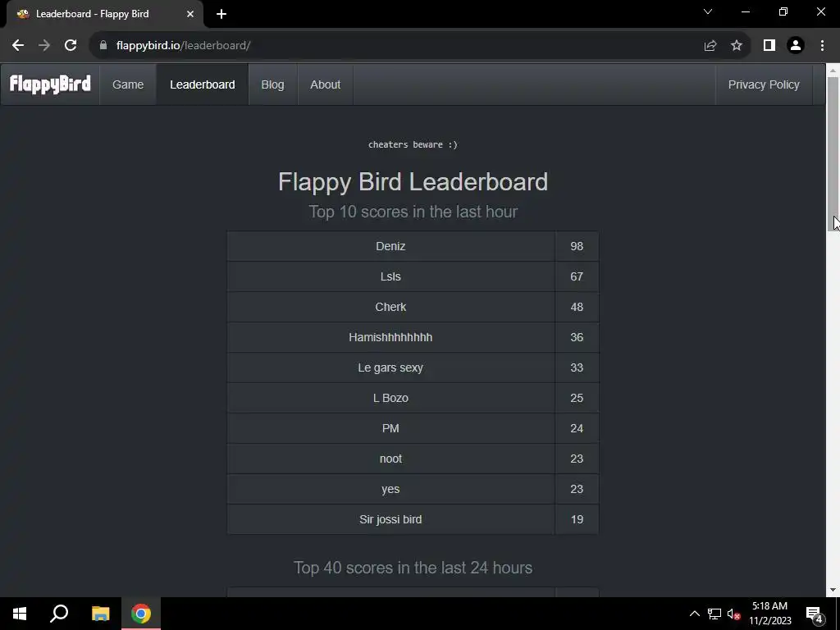Open a new browser tab with plus

(x=221, y=14)
